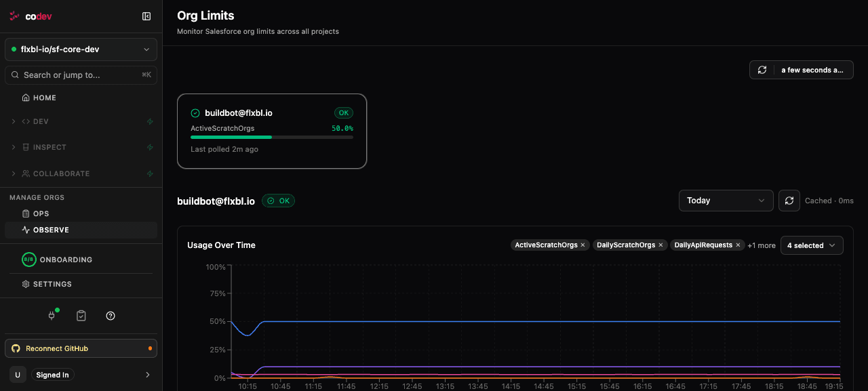Image resolution: width=868 pixels, height=391 pixels.
Task: Open the OPS menu item
Action: pos(81,213)
